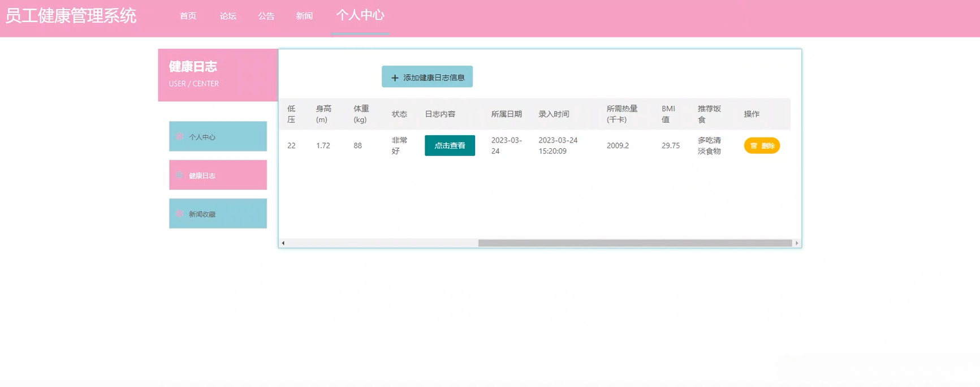Go to the 公告 page

tap(266, 16)
